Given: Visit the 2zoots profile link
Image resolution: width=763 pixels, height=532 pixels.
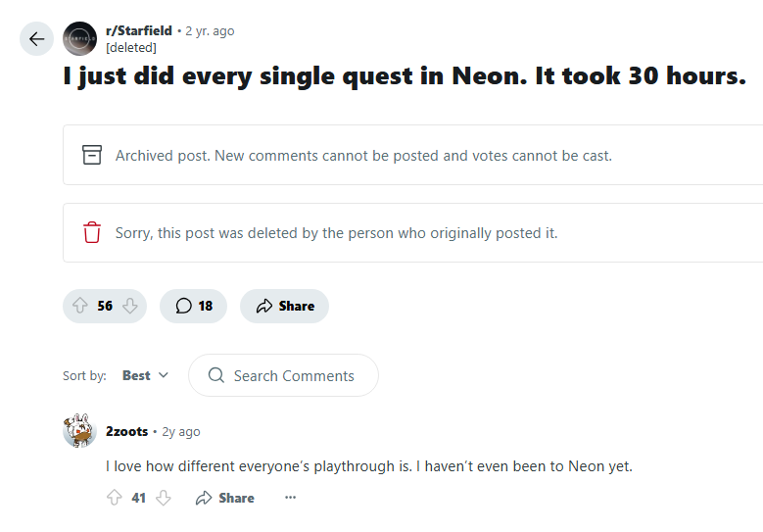Looking at the screenshot, I should pyautogui.click(x=126, y=431).
